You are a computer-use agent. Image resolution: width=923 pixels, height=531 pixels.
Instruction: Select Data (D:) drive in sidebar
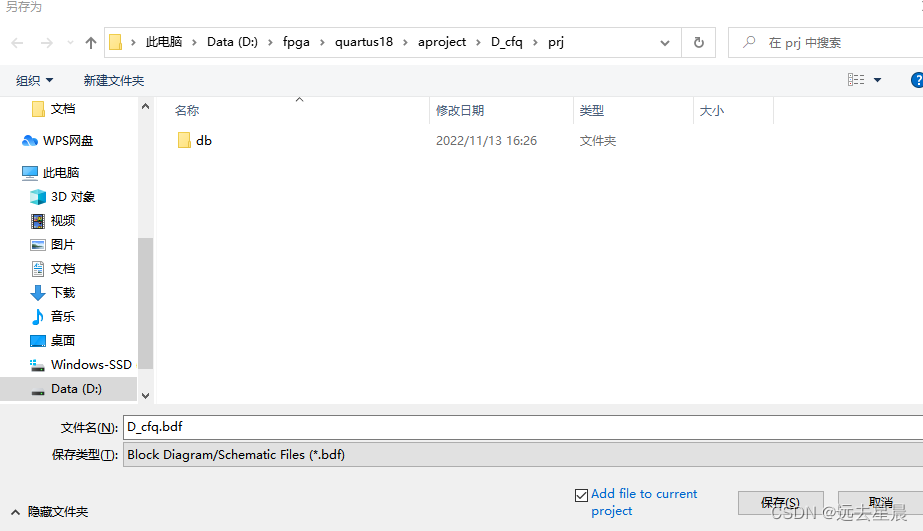coord(76,389)
